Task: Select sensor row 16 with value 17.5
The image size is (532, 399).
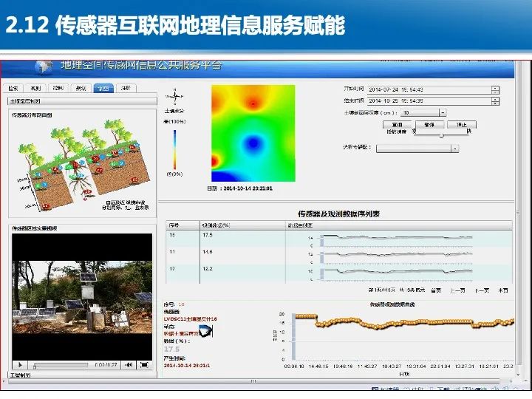Action: pos(338,239)
